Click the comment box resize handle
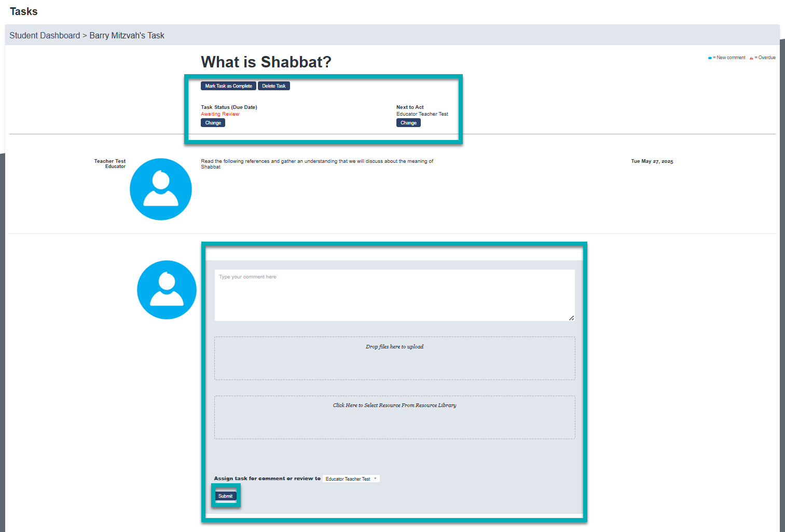Screen dimensions: 785x532 [571, 318]
